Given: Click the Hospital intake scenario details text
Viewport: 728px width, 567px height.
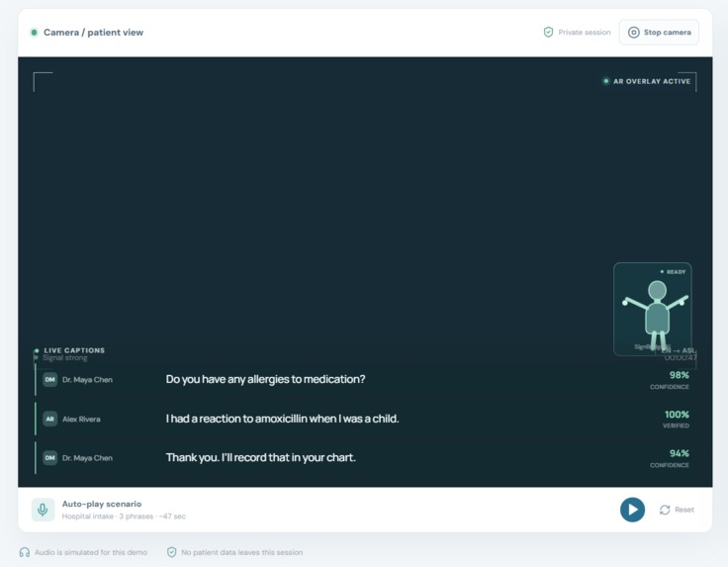Looking at the screenshot, I should (124, 517).
